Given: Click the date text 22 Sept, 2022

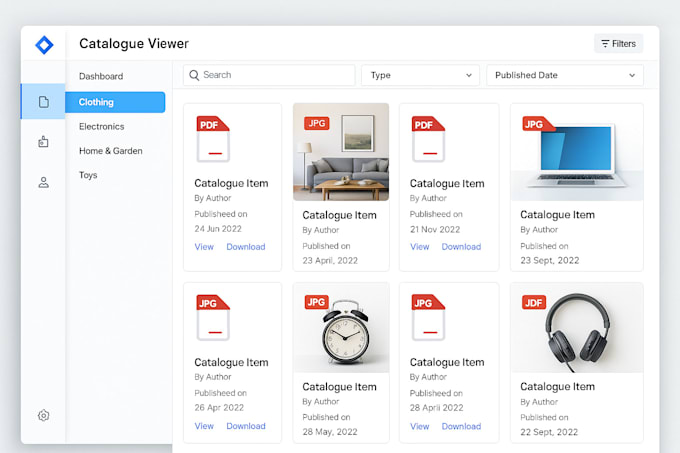Looking at the screenshot, I should pos(549,432).
